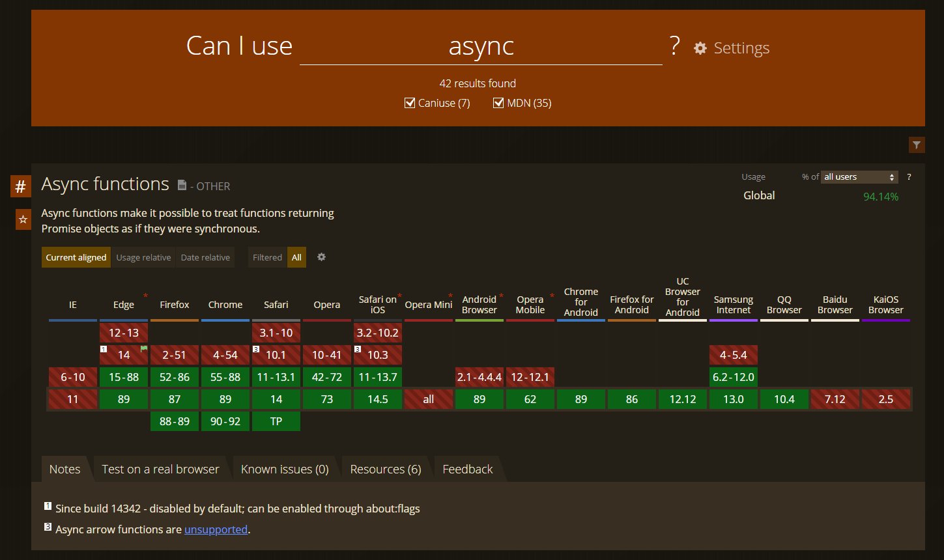Viewport: 944px width, 560px height.
Task: Click the Baidu Browser column header
Action: 835,305
